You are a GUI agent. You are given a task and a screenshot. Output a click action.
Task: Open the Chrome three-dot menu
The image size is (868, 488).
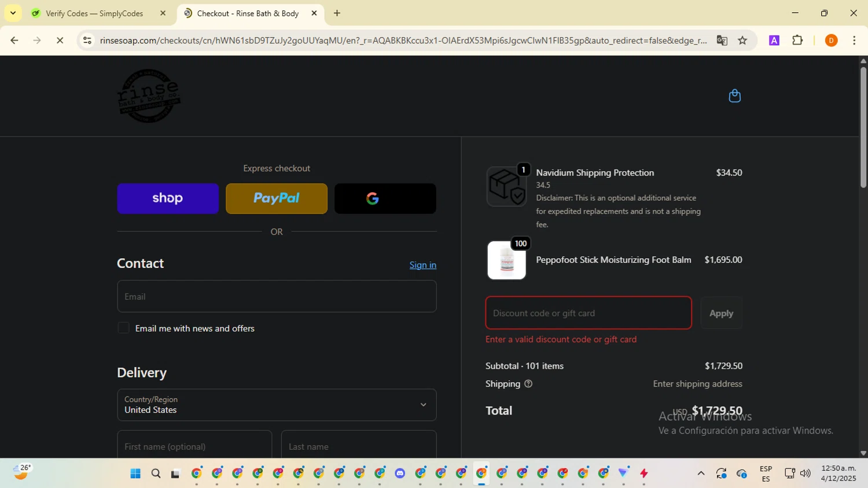point(854,41)
